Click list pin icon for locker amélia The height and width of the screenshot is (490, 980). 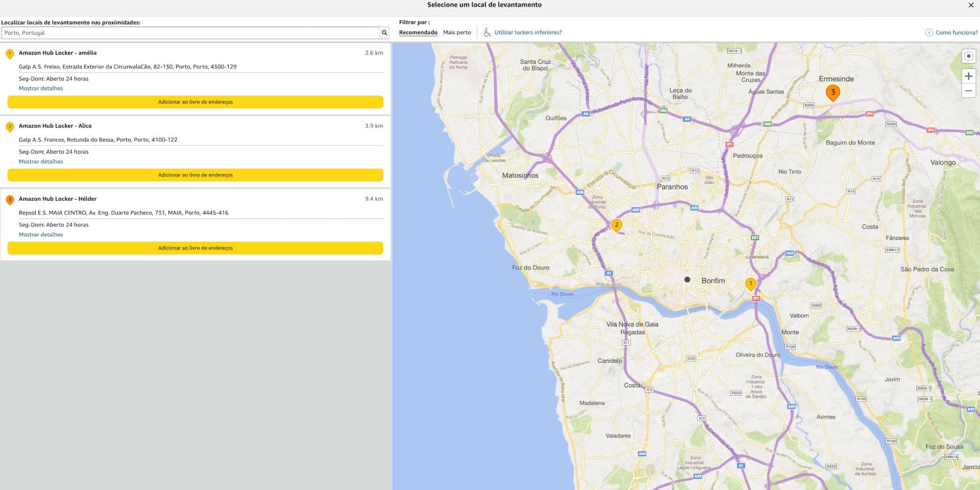[x=10, y=54]
